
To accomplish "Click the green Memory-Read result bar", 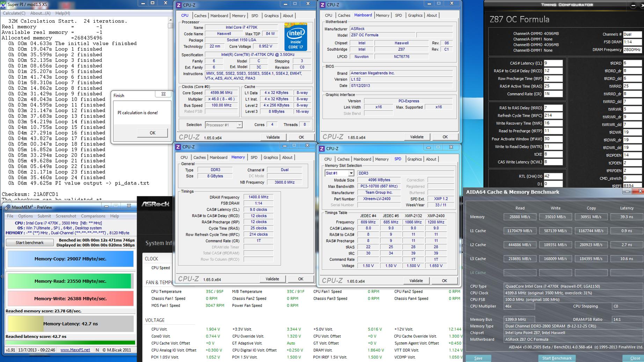I will click(71, 281).
